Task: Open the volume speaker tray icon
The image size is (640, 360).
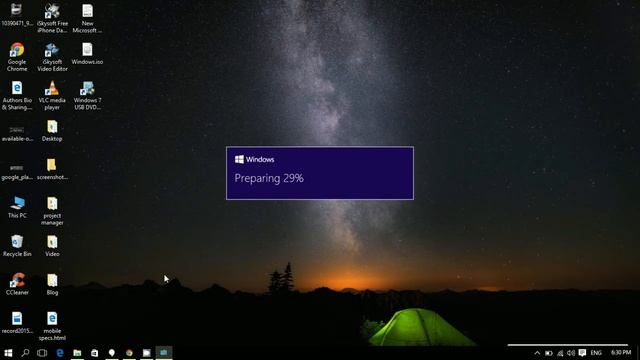Action: pos(571,353)
